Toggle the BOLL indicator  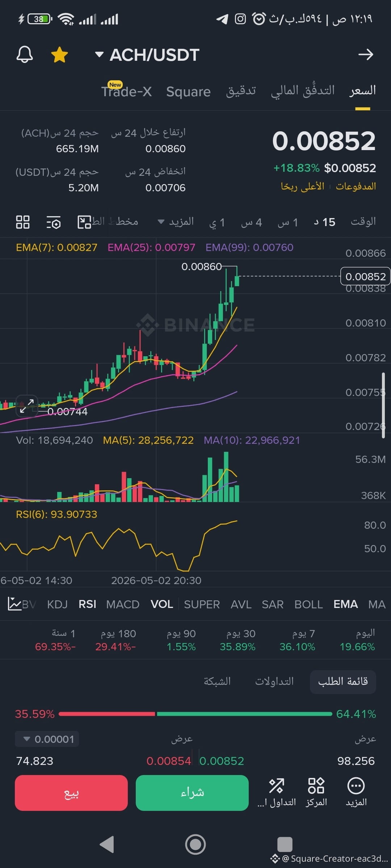(308, 604)
